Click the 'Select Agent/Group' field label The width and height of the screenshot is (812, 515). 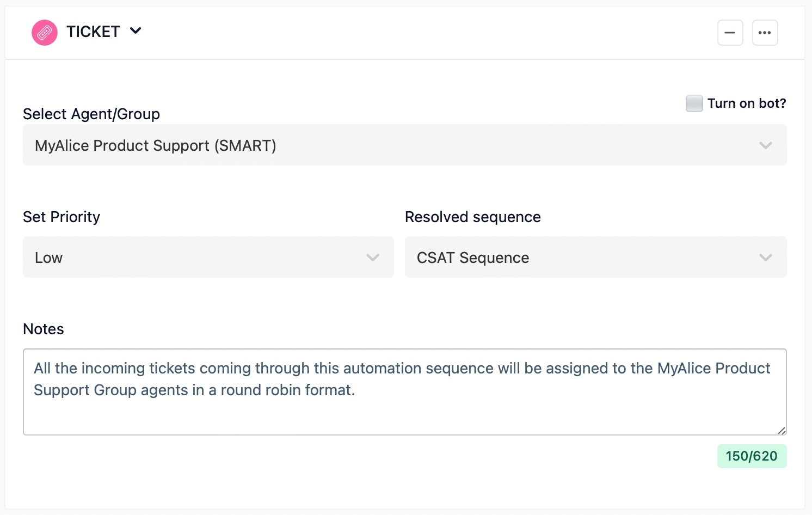(x=91, y=114)
